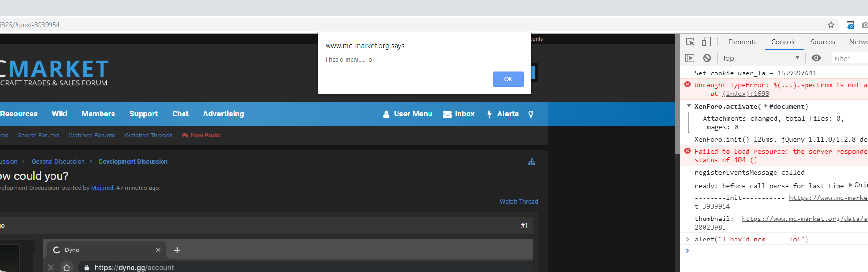Focus the console Filter field
The width and height of the screenshot is (868, 272).
click(x=849, y=58)
